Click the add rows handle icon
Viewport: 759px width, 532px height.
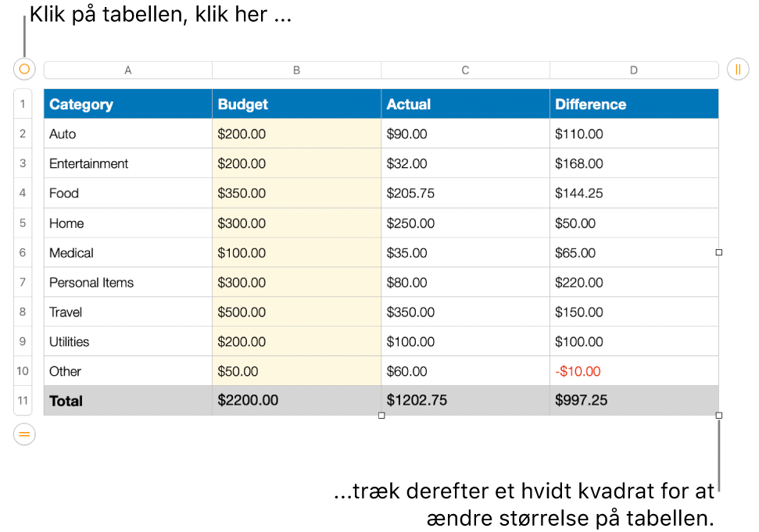[x=24, y=434]
